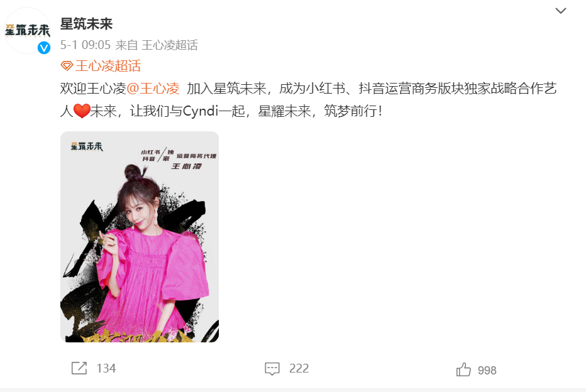
Task: Click the 134 repost count
Action: (106, 369)
